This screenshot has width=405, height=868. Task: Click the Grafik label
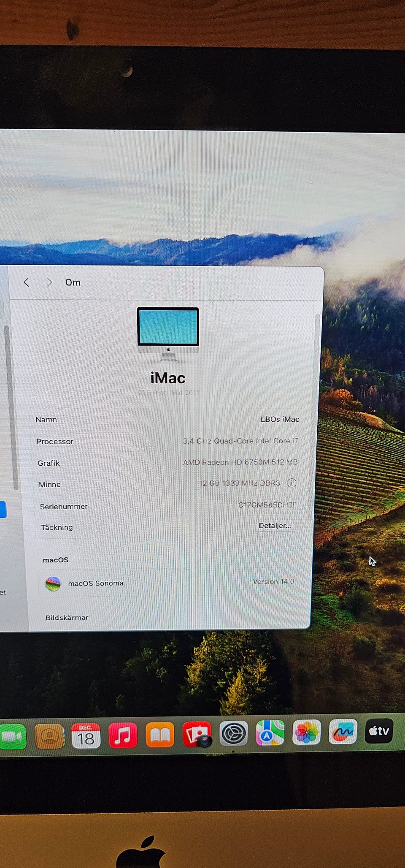click(49, 463)
